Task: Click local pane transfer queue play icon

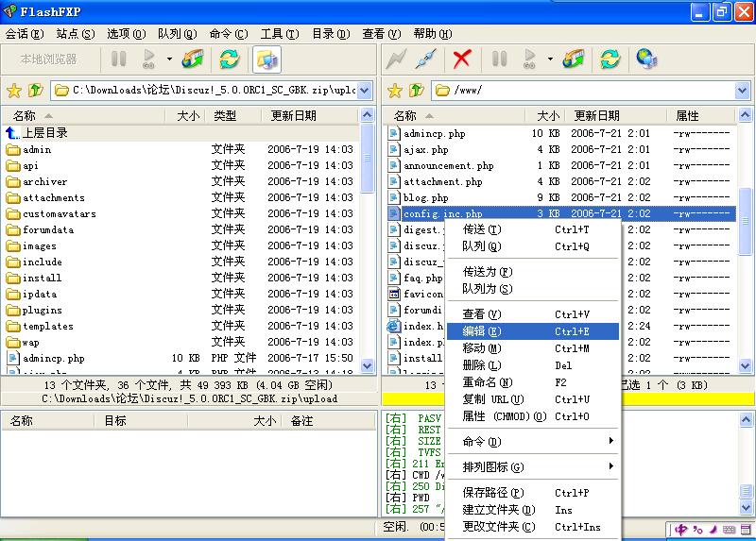Action: [x=149, y=59]
